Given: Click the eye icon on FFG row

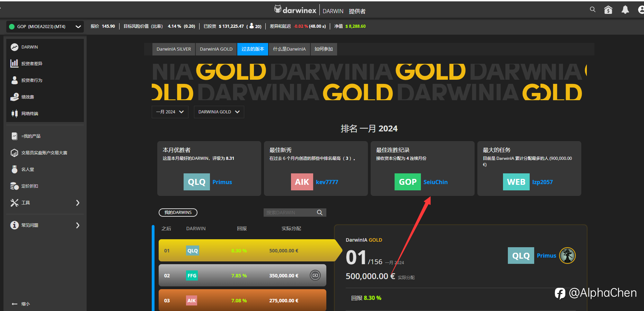Looking at the screenshot, I should tap(315, 275).
